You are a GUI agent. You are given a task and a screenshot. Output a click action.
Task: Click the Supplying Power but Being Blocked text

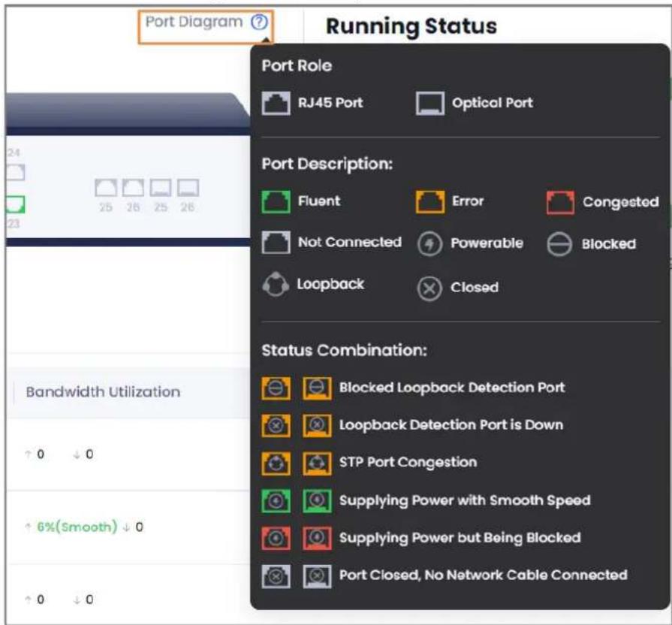coord(460,538)
